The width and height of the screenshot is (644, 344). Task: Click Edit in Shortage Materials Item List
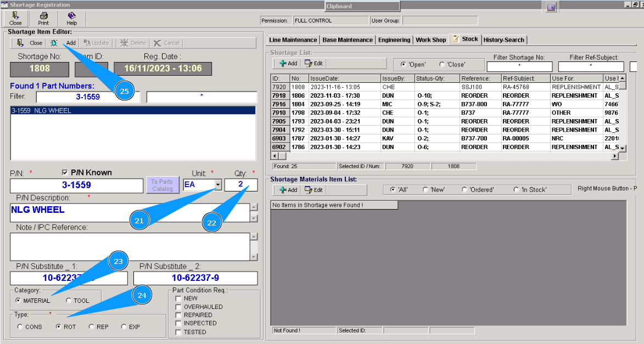coord(313,190)
